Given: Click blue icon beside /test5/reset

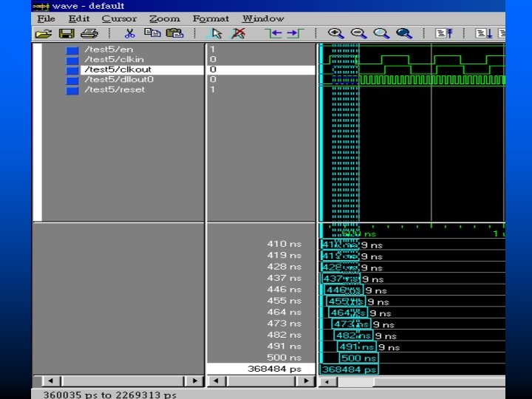Looking at the screenshot, I should [72, 91].
